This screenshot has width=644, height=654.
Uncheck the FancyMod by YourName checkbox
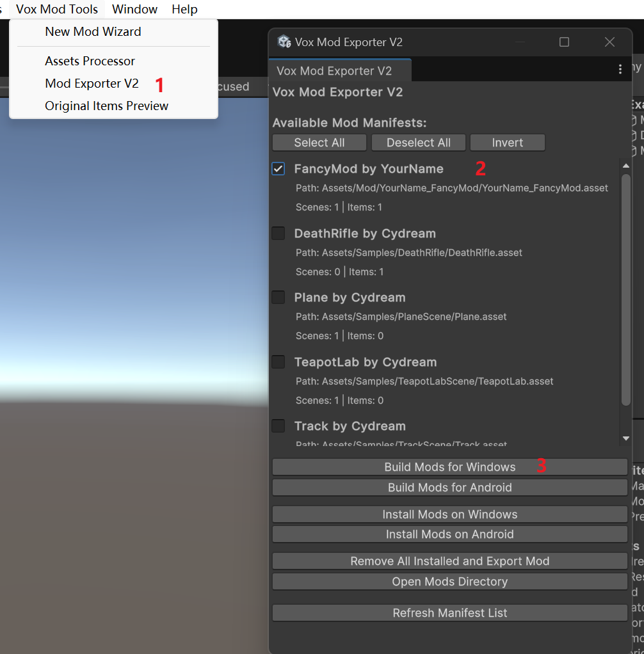[x=278, y=169]
